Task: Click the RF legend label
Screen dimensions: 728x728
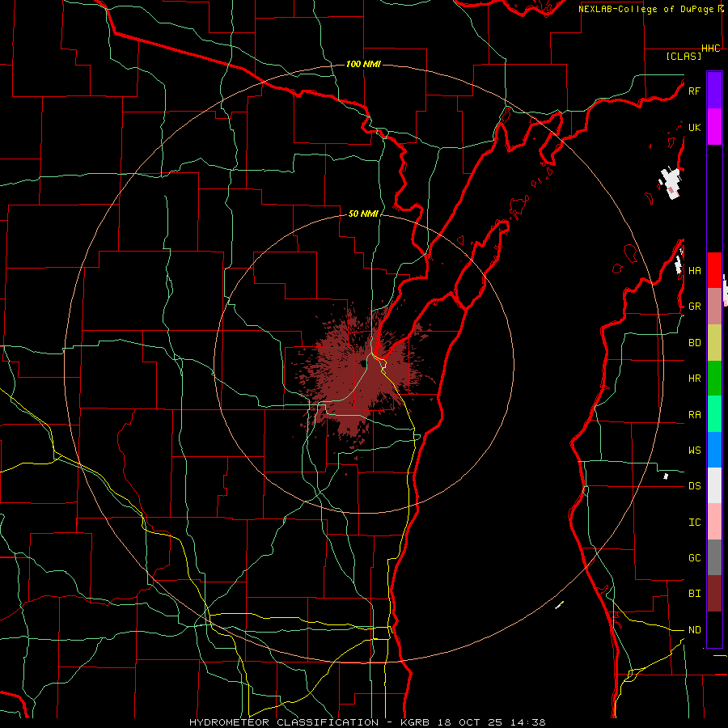Action: [x=694, y=91]
